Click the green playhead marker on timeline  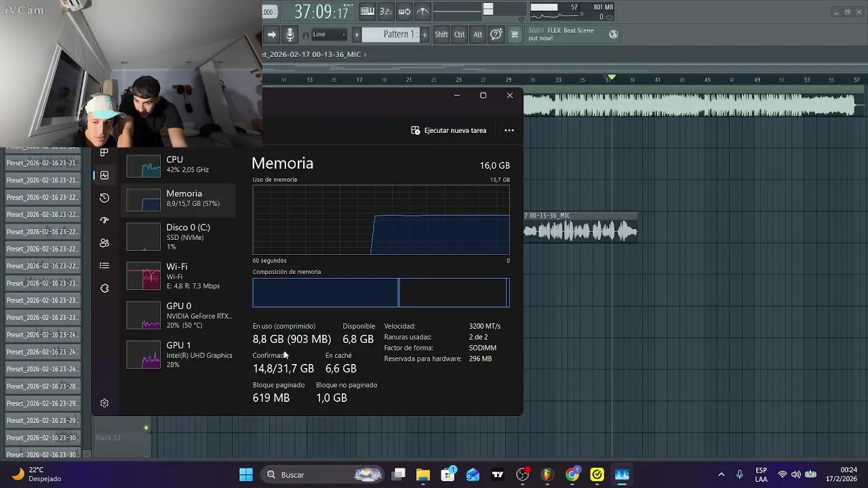tap(611, 77)
